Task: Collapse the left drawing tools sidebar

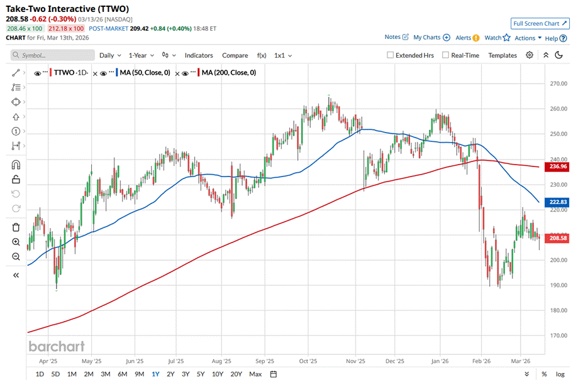Action: pos(16,275)
